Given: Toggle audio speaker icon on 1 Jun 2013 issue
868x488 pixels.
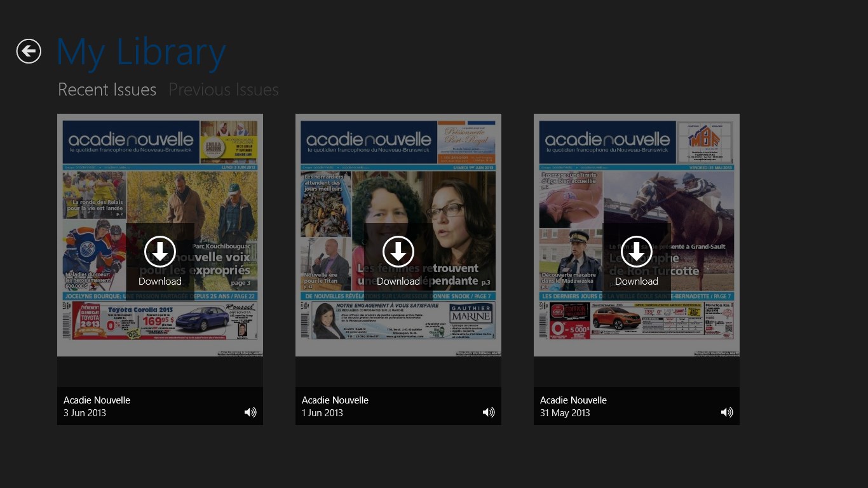Looking at the screenshot, I should coord(489,412).
